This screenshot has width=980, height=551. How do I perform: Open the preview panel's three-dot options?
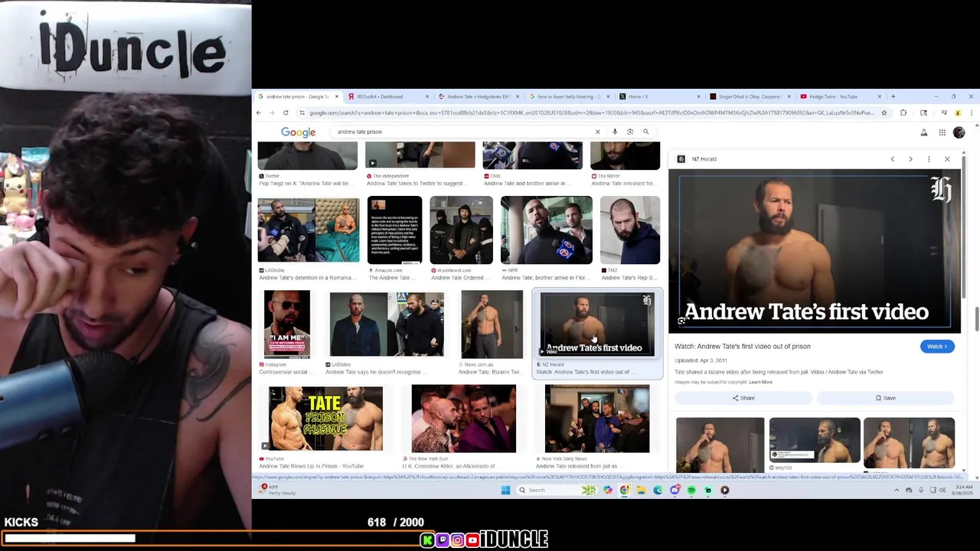(x=929, y=159)
